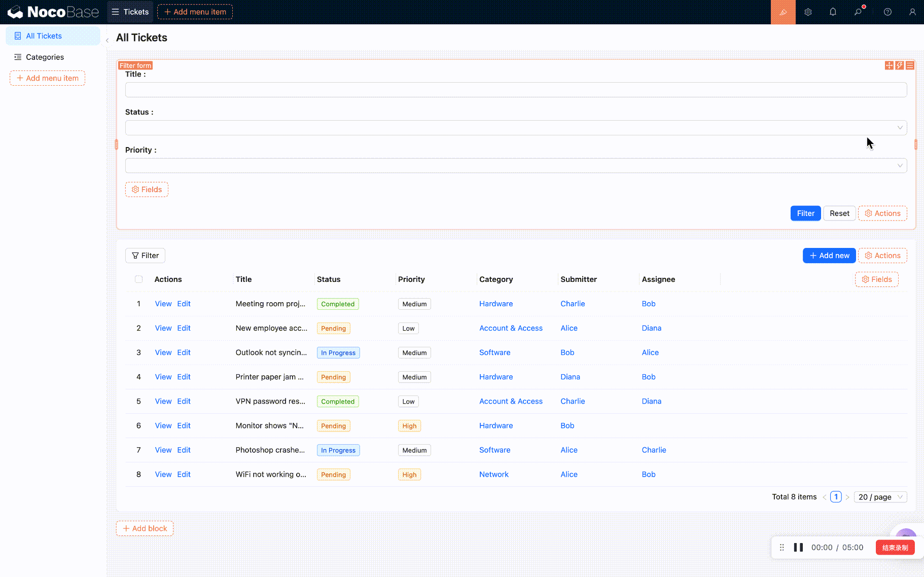The width and height of the screenshot is (924, 577).
Task: Click the key icon with red dot
Action: click(858, 12)
